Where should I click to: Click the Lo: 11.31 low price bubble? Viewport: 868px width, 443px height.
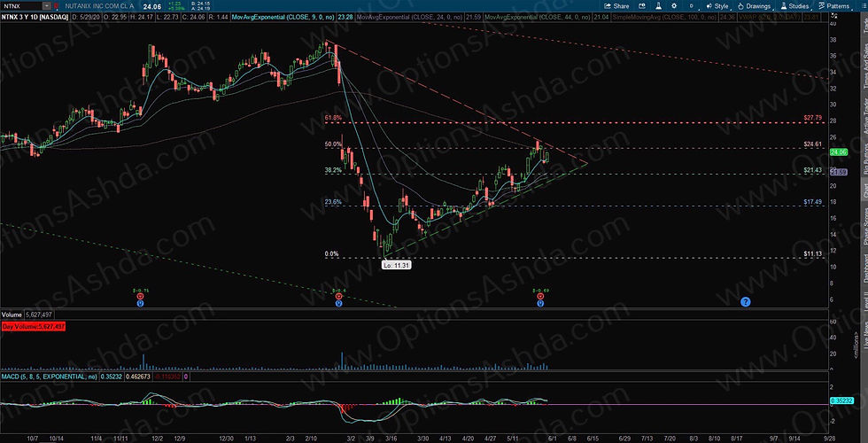[x=396, y=265]
